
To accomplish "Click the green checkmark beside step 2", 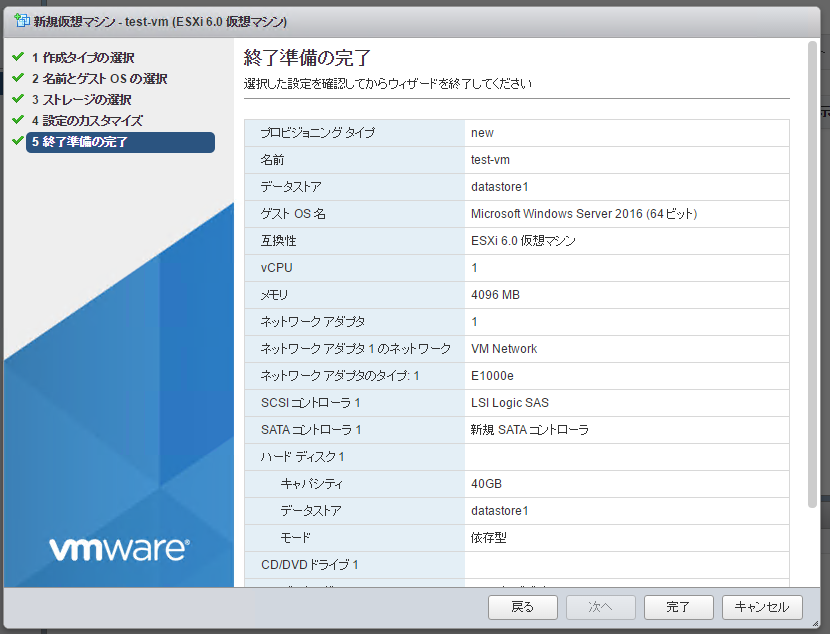I will (18, 79).
